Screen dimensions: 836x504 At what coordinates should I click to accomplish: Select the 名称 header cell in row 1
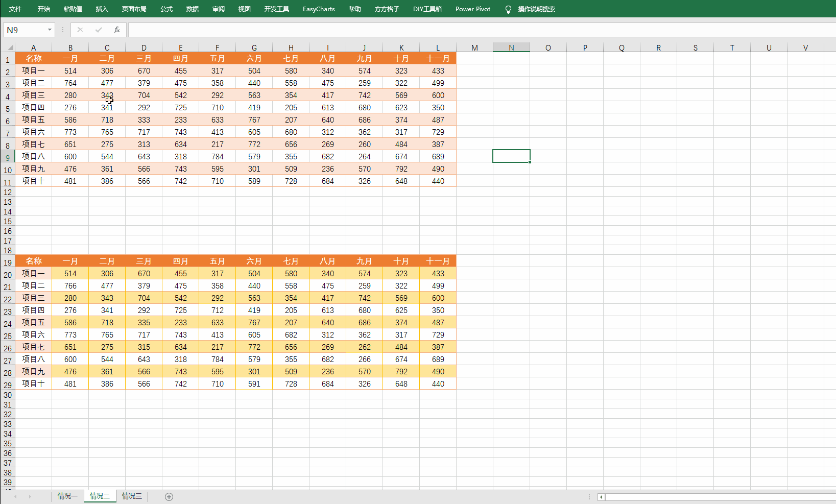pyautogui.click(x=34, y=58)
